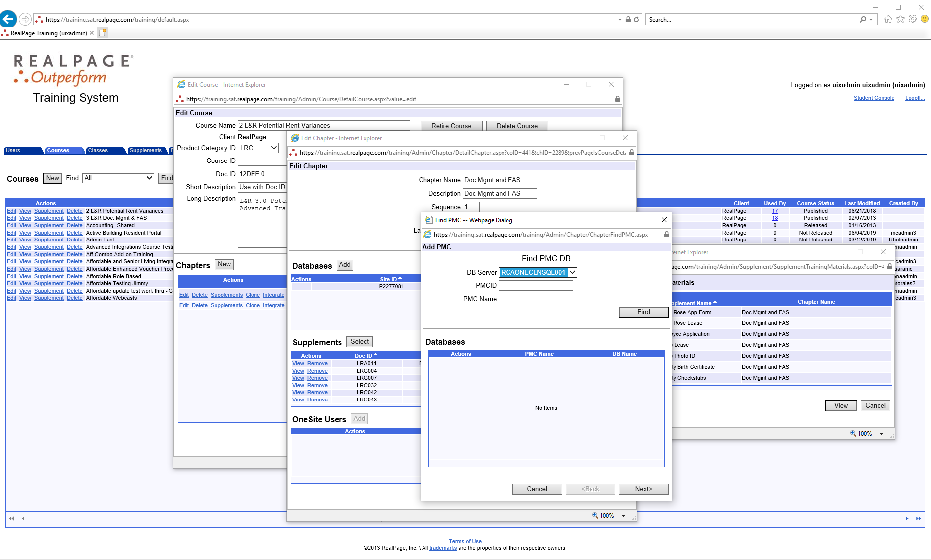Sort Databases grid by Site ID arrow
Image resolution: width=931 pixels, height=560 pixels.
[400, 278]
